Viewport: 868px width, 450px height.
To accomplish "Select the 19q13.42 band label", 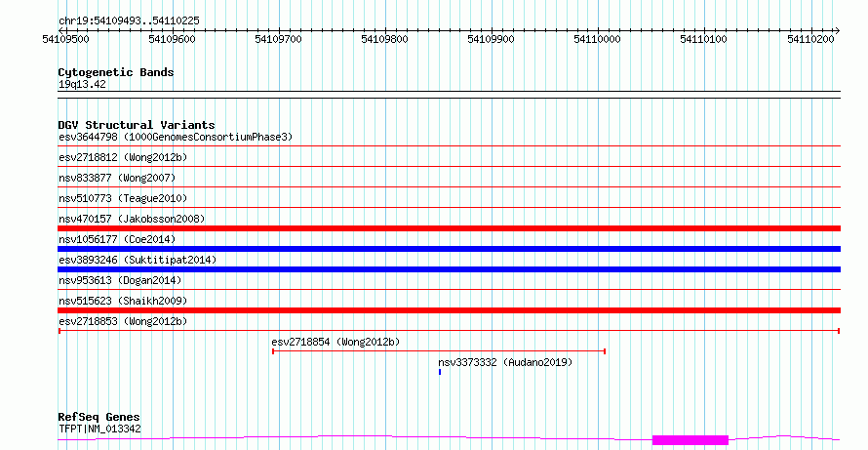I will click(82, 84).
